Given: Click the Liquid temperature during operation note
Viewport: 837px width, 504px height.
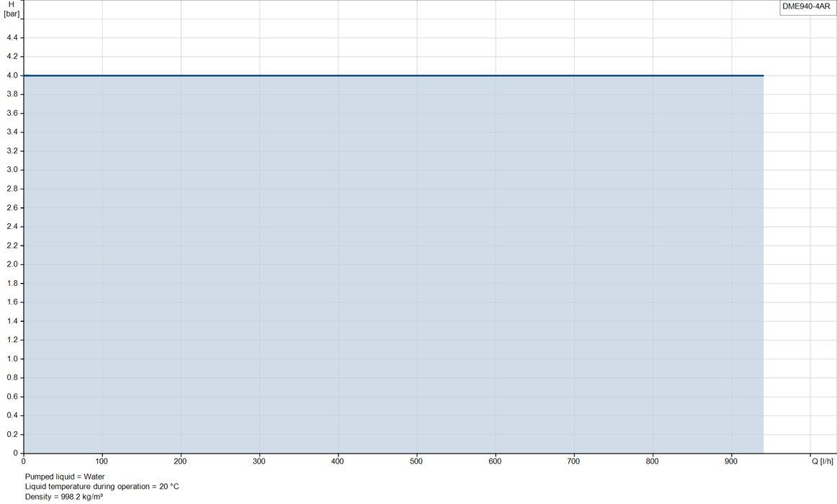Looking at the screenshot, I should [102, 487].
